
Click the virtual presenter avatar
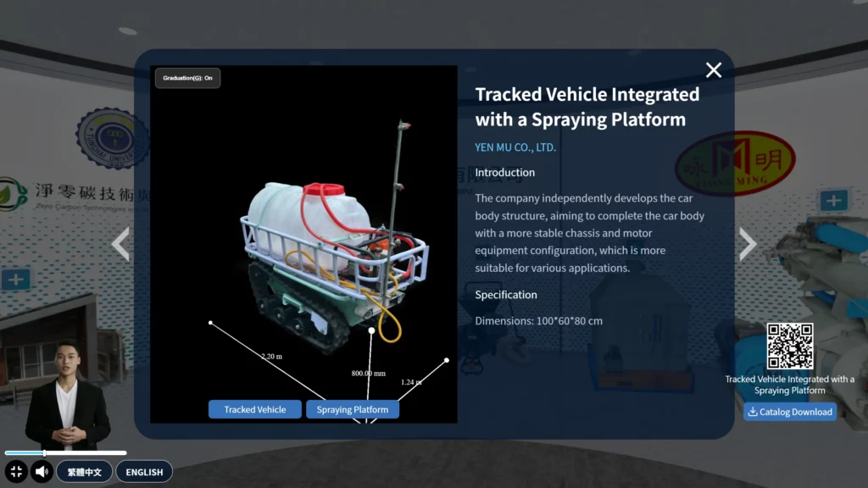coord(66,398)
